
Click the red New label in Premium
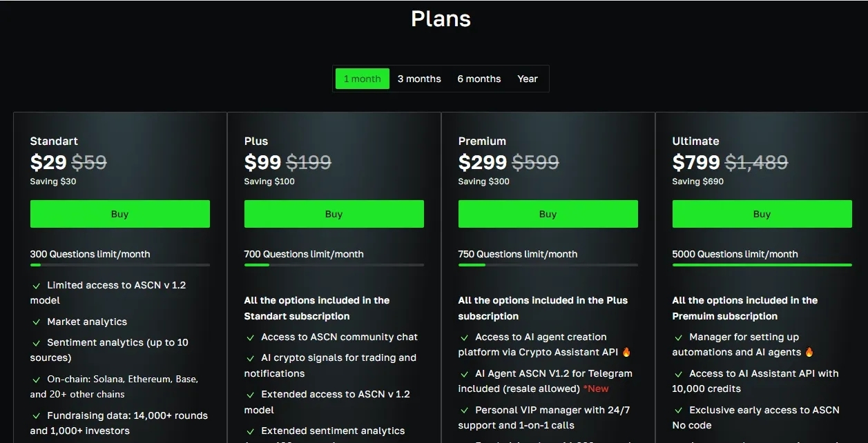(x=596, y=389)
